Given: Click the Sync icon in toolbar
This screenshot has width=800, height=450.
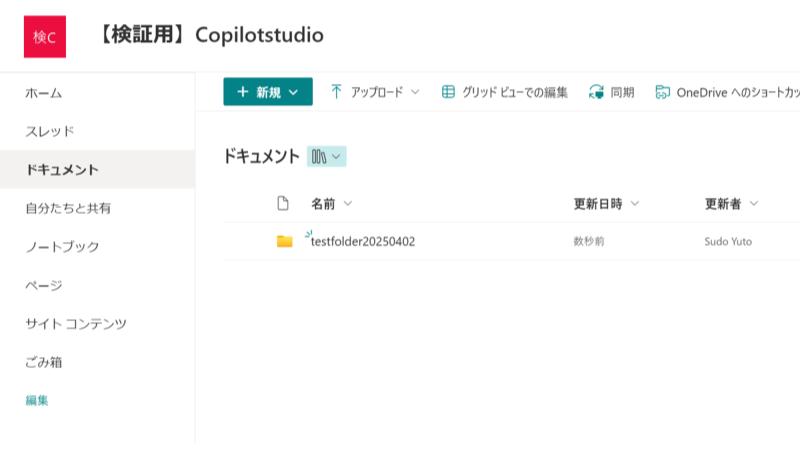Looking at the screenshot, I should click(x=597, y=92).
